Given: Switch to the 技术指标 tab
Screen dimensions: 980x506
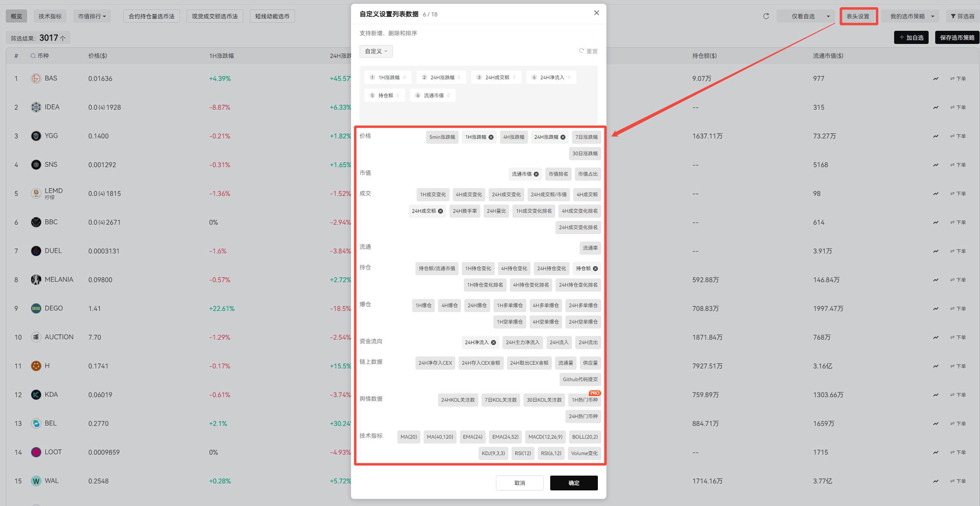Looking at the screenshot, I should point(50,16).
